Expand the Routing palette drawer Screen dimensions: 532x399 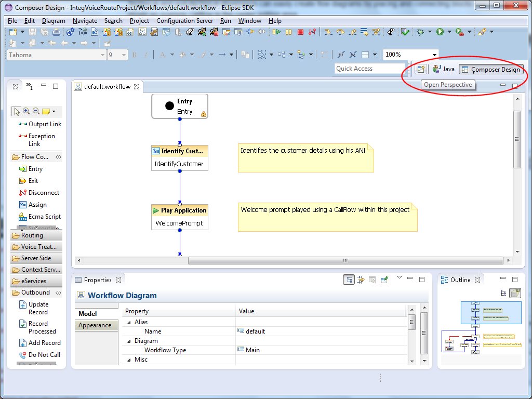pyautogui.click(x=36, y=235)
